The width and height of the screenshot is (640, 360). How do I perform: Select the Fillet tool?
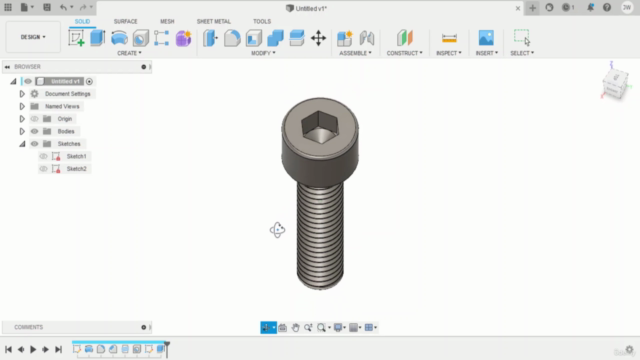click(232, 38)
